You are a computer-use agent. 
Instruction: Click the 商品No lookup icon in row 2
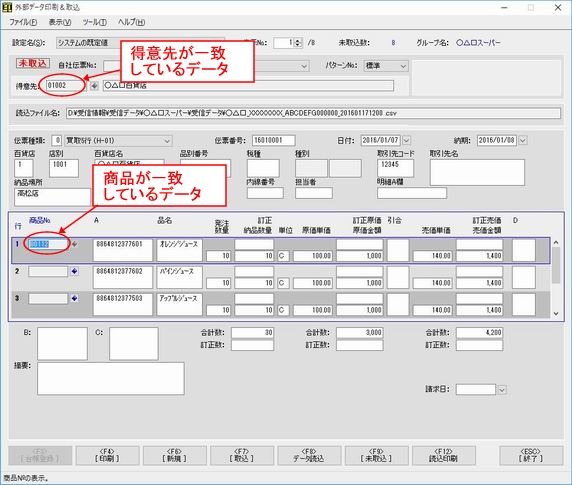pyautogui.click(x=74, y=271)
